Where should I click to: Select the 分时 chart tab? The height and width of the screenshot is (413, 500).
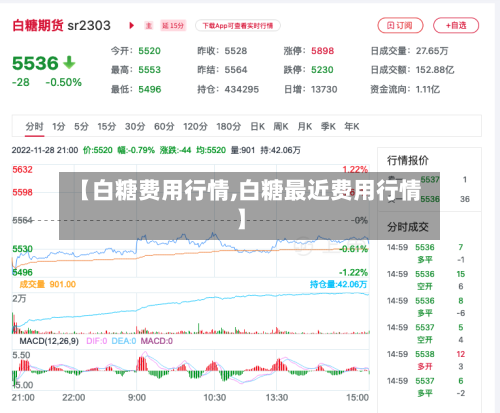pyautogui.click(x=34, y=127)
